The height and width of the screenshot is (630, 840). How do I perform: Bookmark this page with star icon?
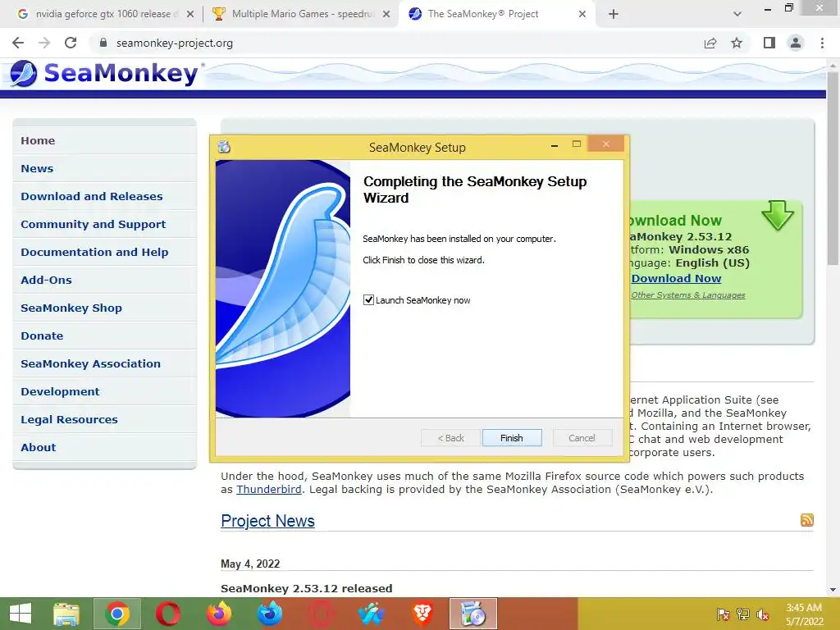click(x=737, y=43)
